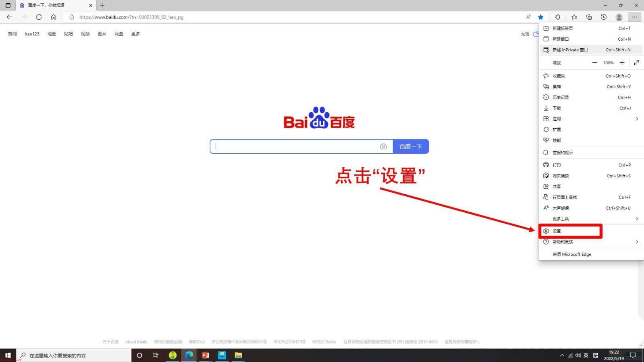Screen dimensions: 644x362
Task: Close the Baidu tab
Action: click(91, 5)
